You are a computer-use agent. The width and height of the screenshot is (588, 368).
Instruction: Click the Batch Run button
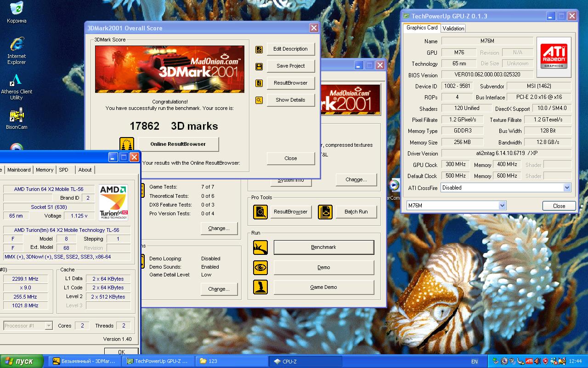pos(356,212)
